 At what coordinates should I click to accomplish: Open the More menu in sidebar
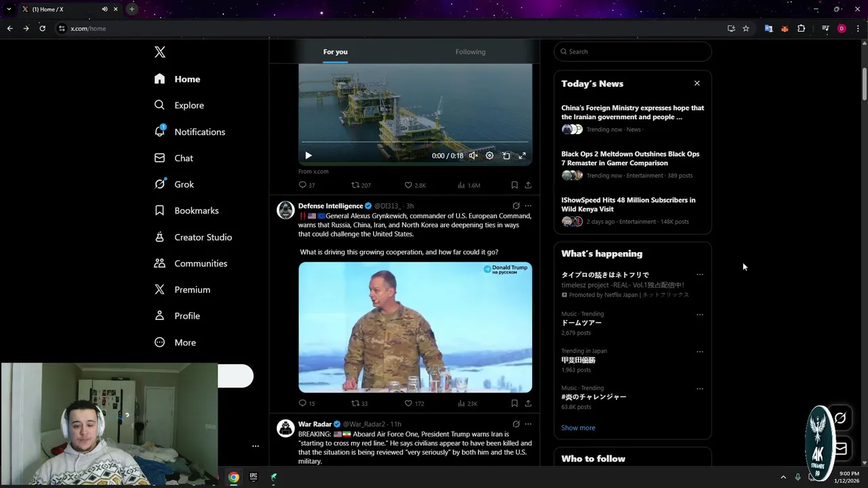click(x=175, y=342)
